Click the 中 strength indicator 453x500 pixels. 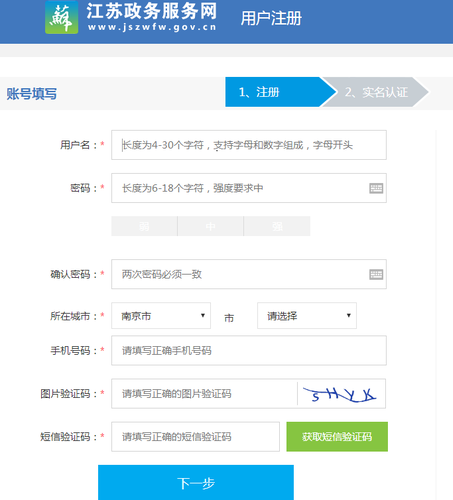click(210, 226)
